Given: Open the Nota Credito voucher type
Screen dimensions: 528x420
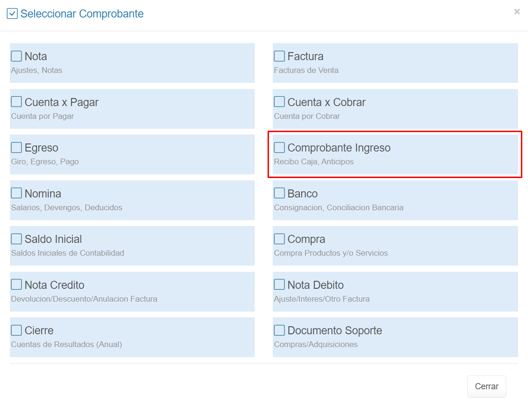Looking at the screenshot, I should click(x=54, y=285).
